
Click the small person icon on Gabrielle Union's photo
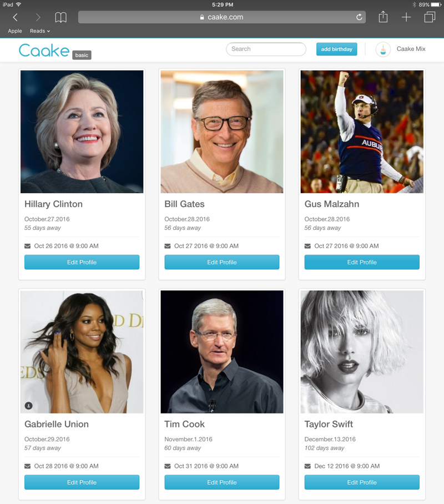point(29,406)
